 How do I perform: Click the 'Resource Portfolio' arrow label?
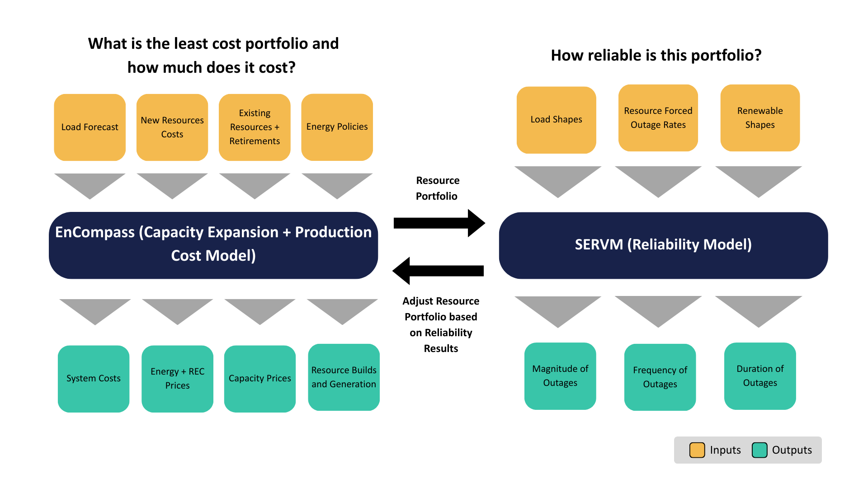pos(438,188)
